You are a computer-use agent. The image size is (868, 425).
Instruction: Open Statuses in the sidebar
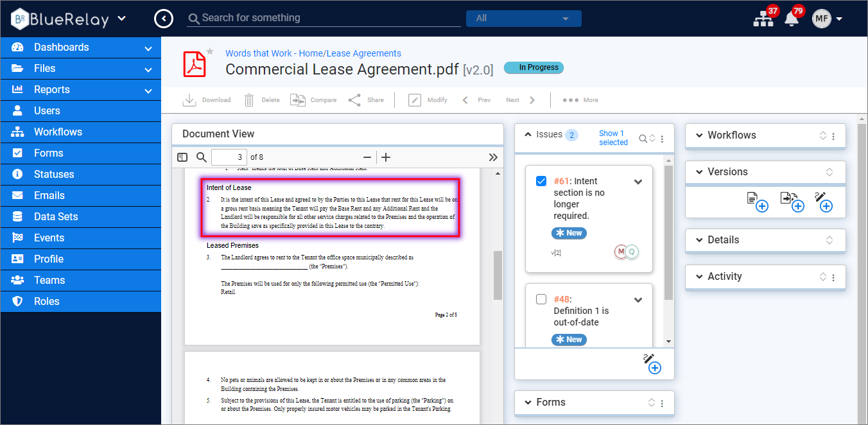click(x=80, y=175)
